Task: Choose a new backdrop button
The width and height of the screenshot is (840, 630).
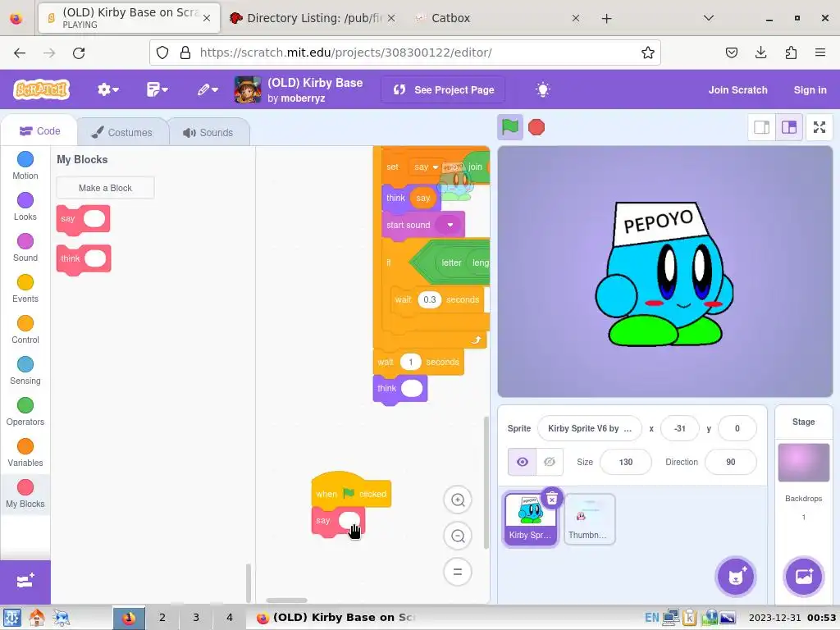Action: pos(803,577)
